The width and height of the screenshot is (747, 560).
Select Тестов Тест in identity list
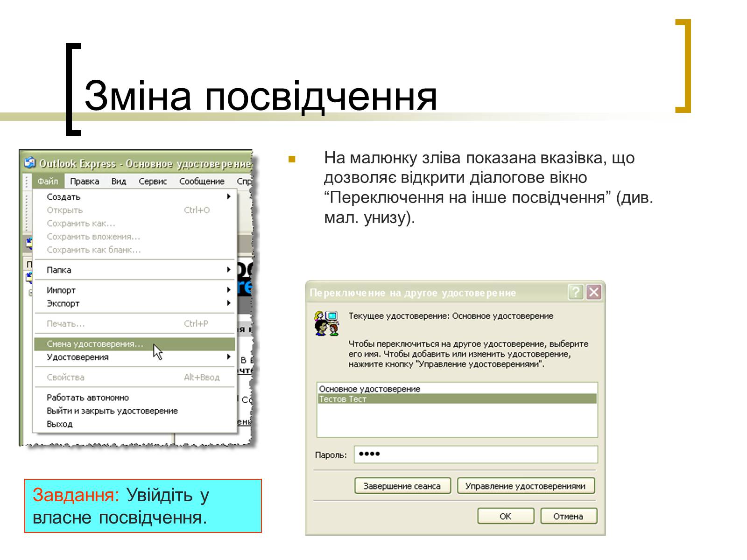click(x=457, y=399)
